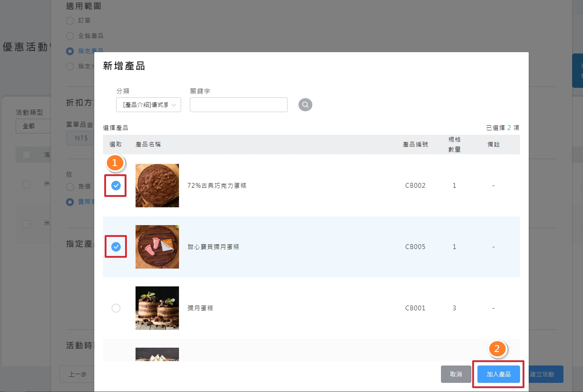Select the 訂單 radio under 適用範圍

(70, 20)
